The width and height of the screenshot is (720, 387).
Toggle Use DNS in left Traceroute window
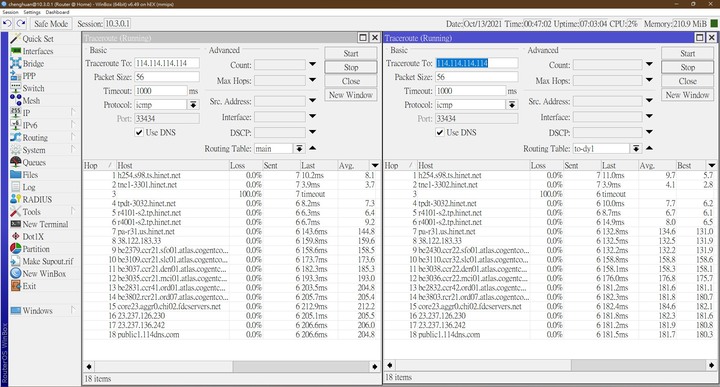(x=139, y=132)
